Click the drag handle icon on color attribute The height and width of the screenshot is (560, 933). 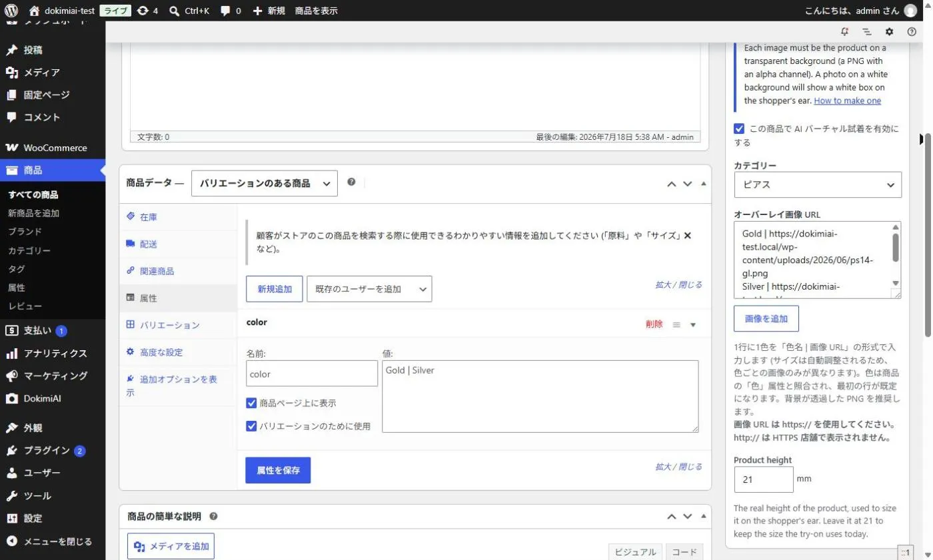tap(676, 324)
